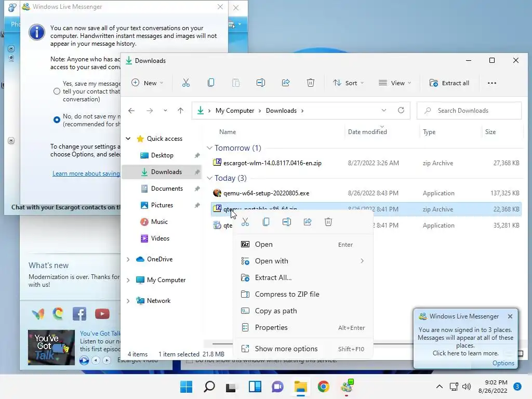This screenshot has width=532, height=399.
Task: Refresh the Downloads folder view
Action: pos(401,110)
